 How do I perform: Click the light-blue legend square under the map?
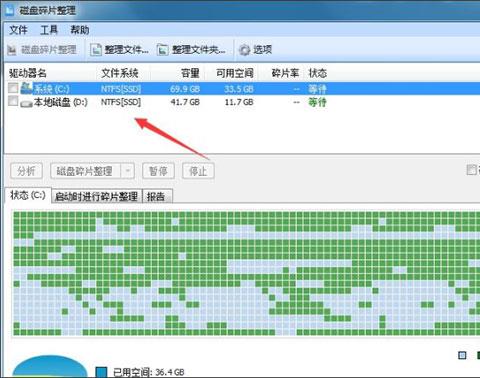[462, 355]
